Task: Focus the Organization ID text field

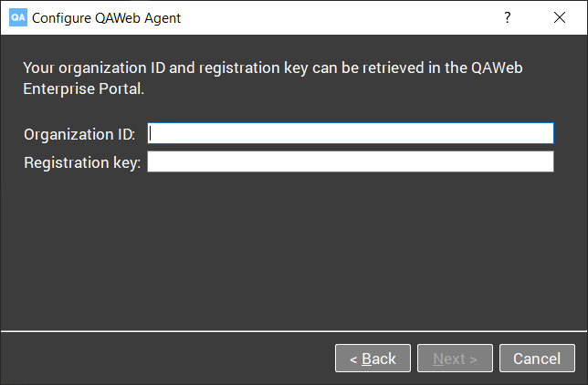Action: click(x=351, y=133)
